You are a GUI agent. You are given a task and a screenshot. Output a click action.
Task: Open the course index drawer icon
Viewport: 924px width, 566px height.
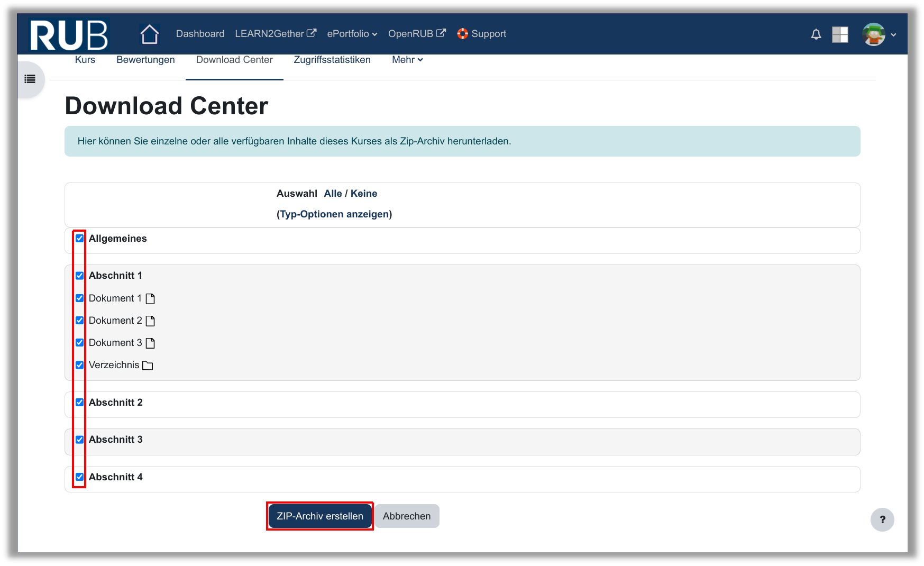pyautogui.click(x=30, y=79)
